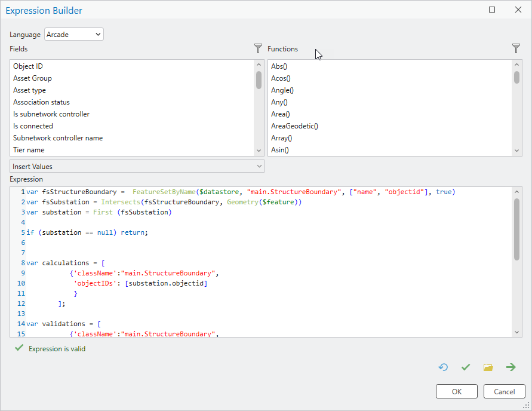Click the Fields filter funnel icon

coord(258,48)
